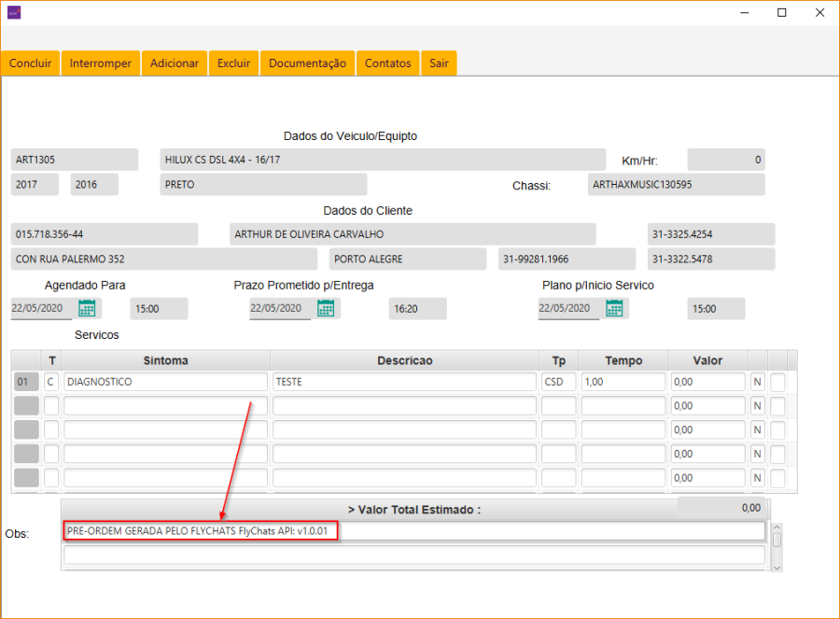840x619 pixels.
Task: Click the Sair button
Action: click(439, 63)
